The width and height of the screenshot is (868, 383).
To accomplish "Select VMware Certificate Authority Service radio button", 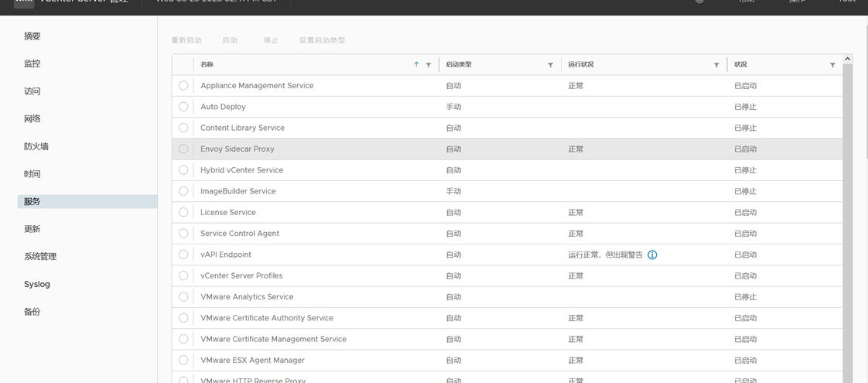I will [183, 318].
